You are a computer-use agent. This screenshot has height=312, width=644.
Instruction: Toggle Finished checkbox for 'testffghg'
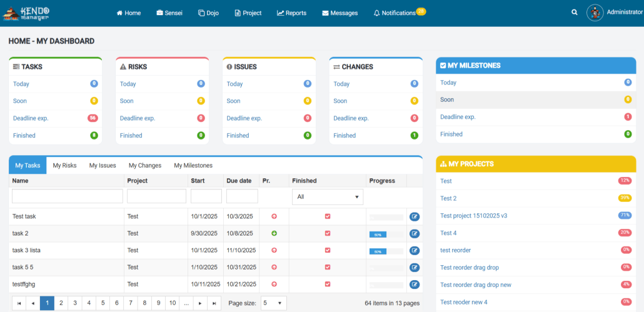pos(328,284)
